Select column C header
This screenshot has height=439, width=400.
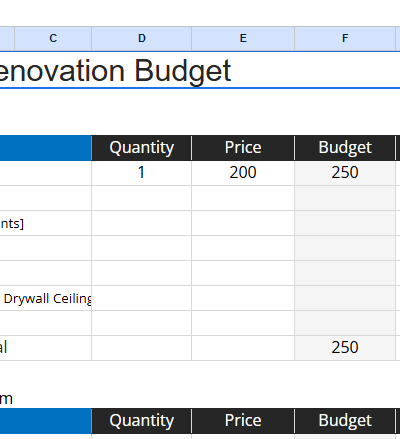click(53, 39)
